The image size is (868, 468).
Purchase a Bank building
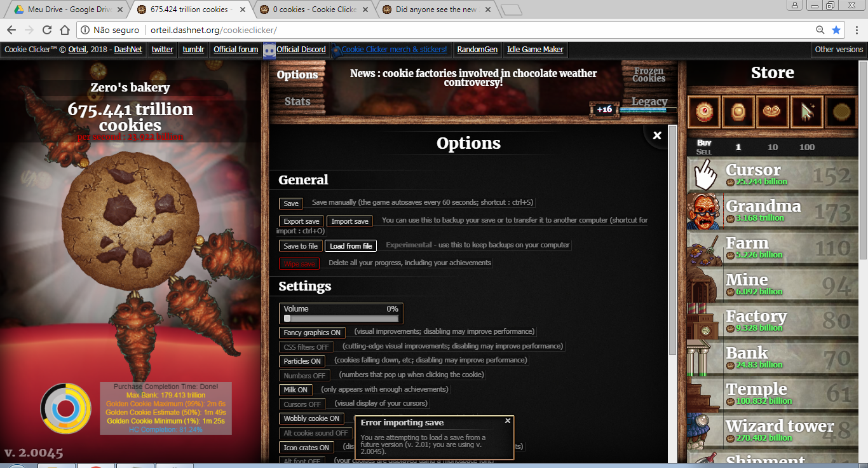click(x=771, y=358)
